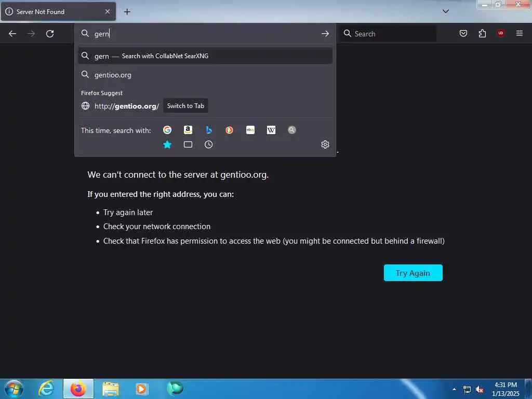Launch Internet Explorer from taskbar
This screenshot has height=399, width=532.
coord(46,389)
